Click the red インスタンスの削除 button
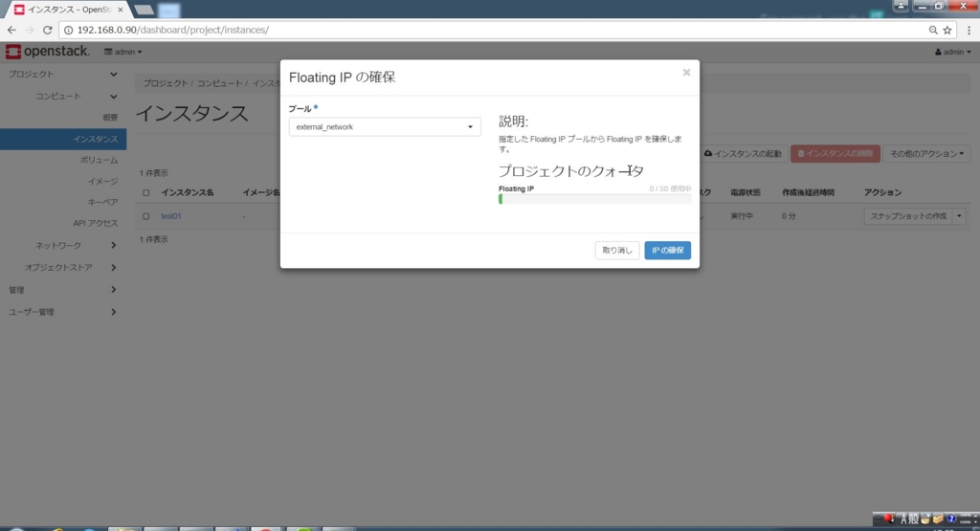This screenshot has width=980, height=531. [835, 154]
